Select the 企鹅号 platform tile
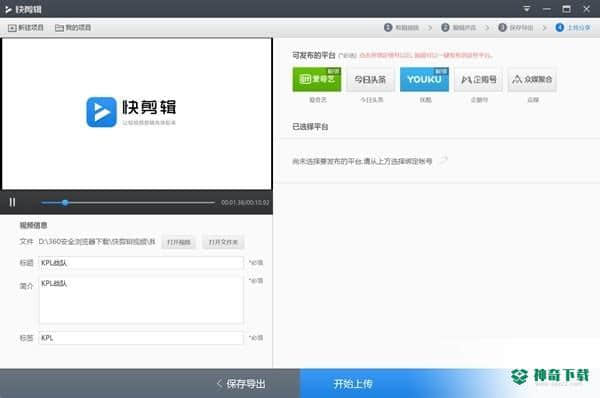 478,79
